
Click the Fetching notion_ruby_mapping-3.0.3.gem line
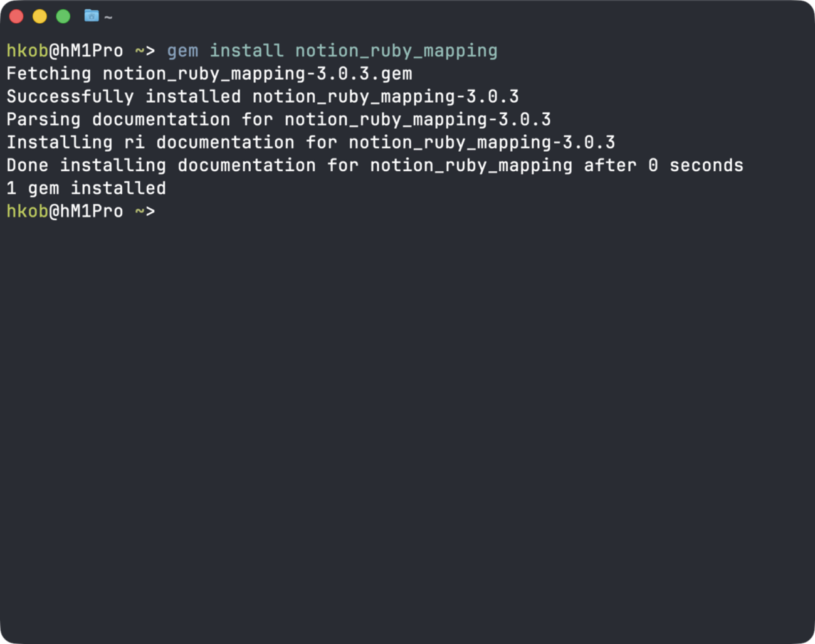[209, 73]
